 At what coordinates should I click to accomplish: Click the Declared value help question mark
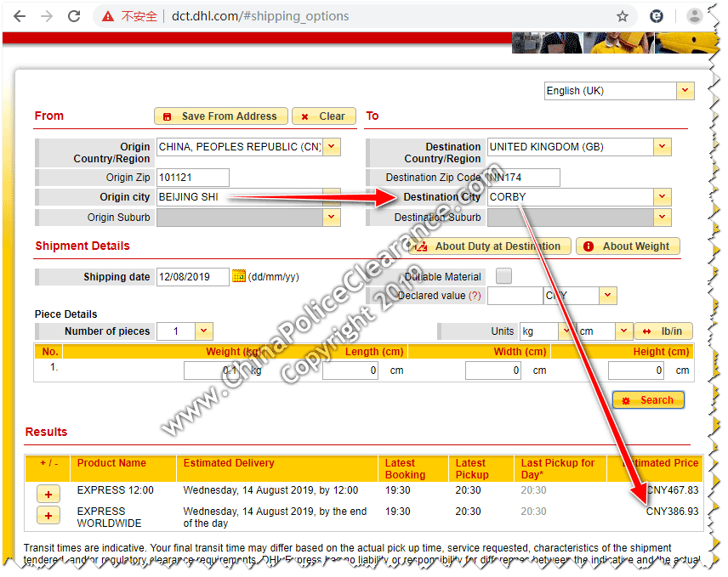coord(475,296)
